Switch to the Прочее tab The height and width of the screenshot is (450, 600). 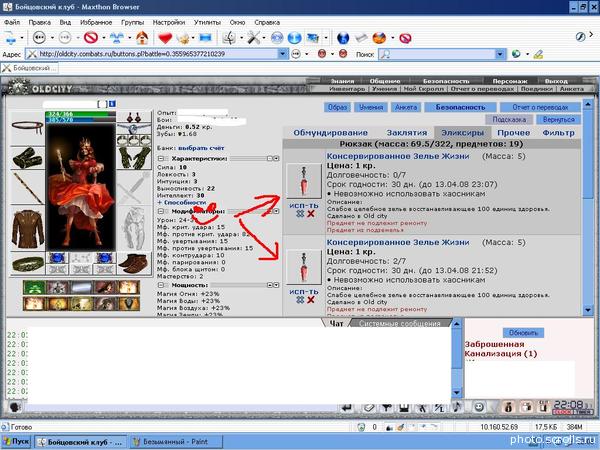513,133
